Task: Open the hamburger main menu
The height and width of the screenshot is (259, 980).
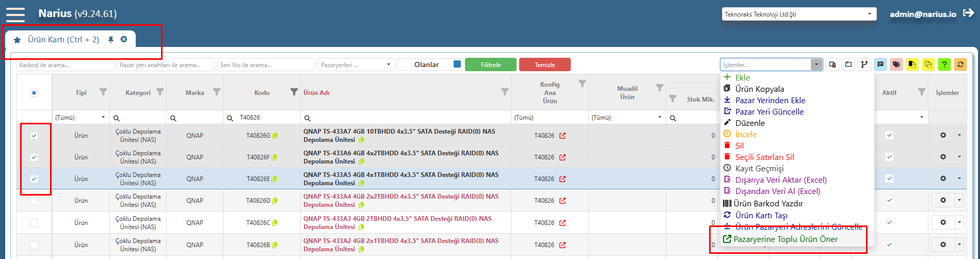Action: coord(15,14)
